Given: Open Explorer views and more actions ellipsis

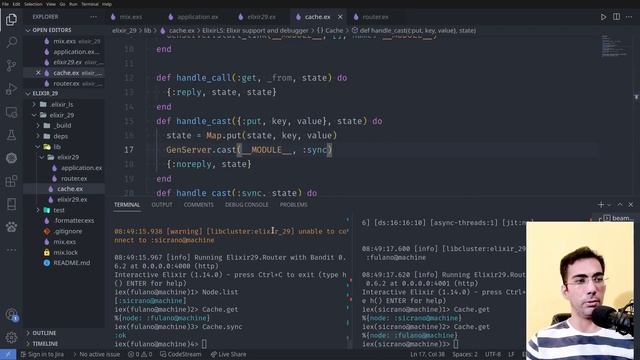Looking at the screenshot, I should [93, 17].
